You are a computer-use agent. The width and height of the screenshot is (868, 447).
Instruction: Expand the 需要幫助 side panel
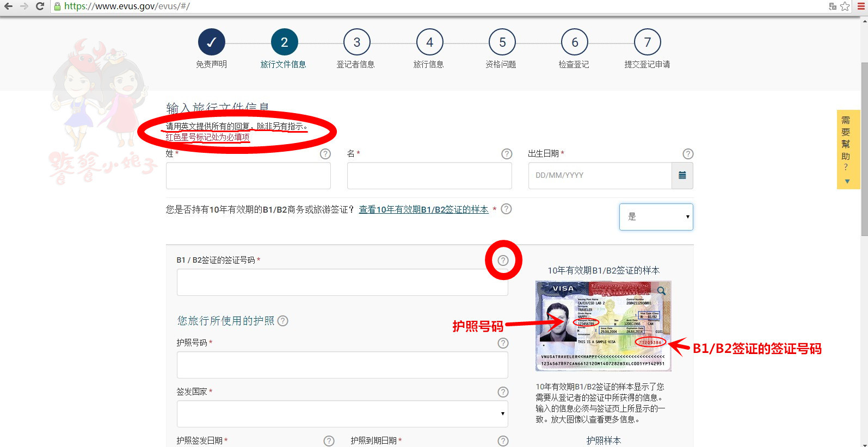pyautogui.click(x=847, y=150)
